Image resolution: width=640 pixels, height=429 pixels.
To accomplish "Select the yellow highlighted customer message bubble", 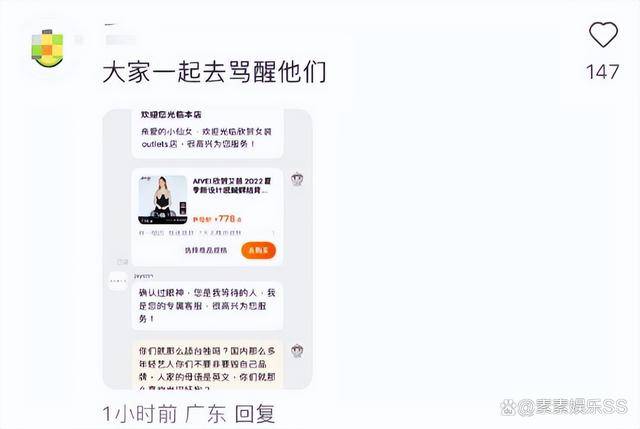I will [x=207, y=365].
